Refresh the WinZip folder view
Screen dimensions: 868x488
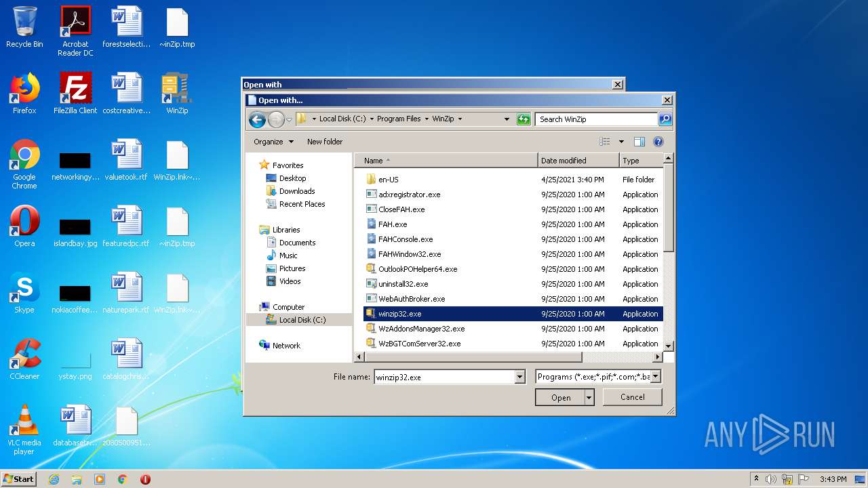point(524,119)
